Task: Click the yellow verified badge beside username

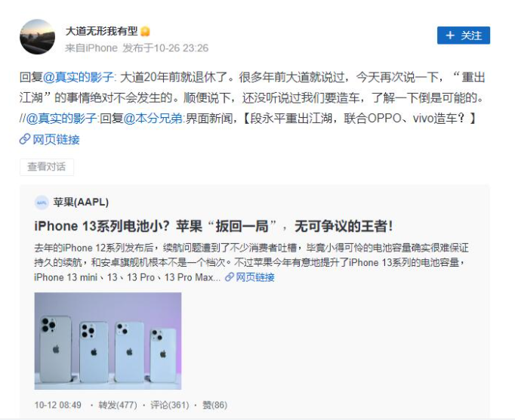Action: pos(145,32)
